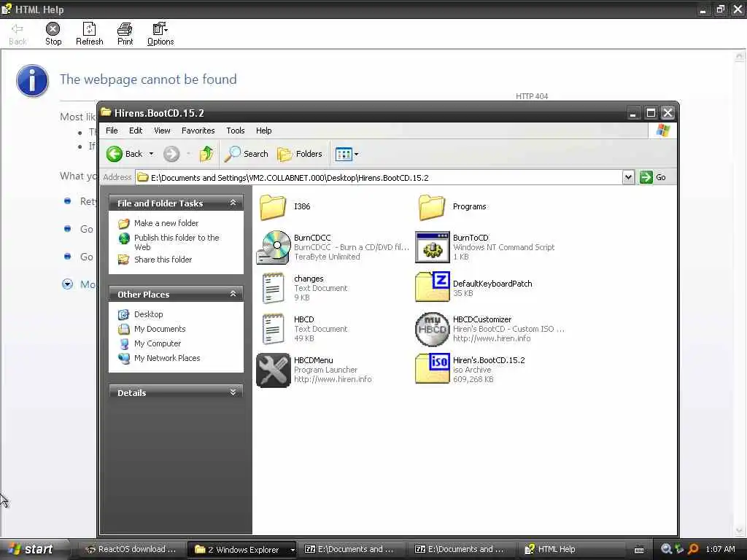
Task: Click the Go button next to address bar
Action: (653, 177)
